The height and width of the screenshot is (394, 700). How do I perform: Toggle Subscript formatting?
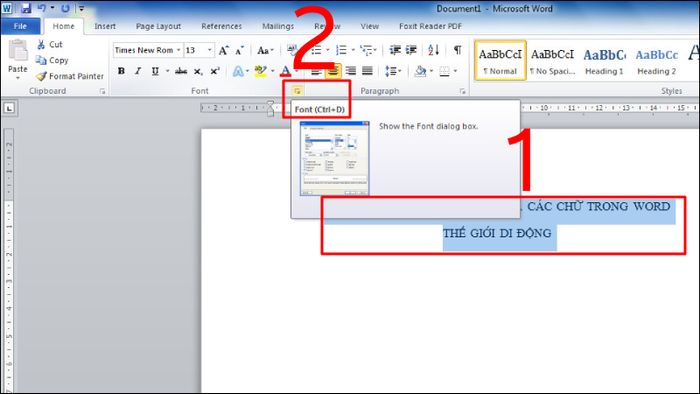tap(198, 71)
